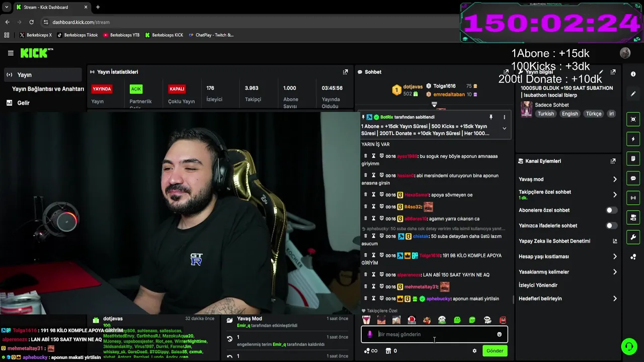Click the chat bubble icon in right sidebar
644x362 pixels.
(x=633, y=178)
